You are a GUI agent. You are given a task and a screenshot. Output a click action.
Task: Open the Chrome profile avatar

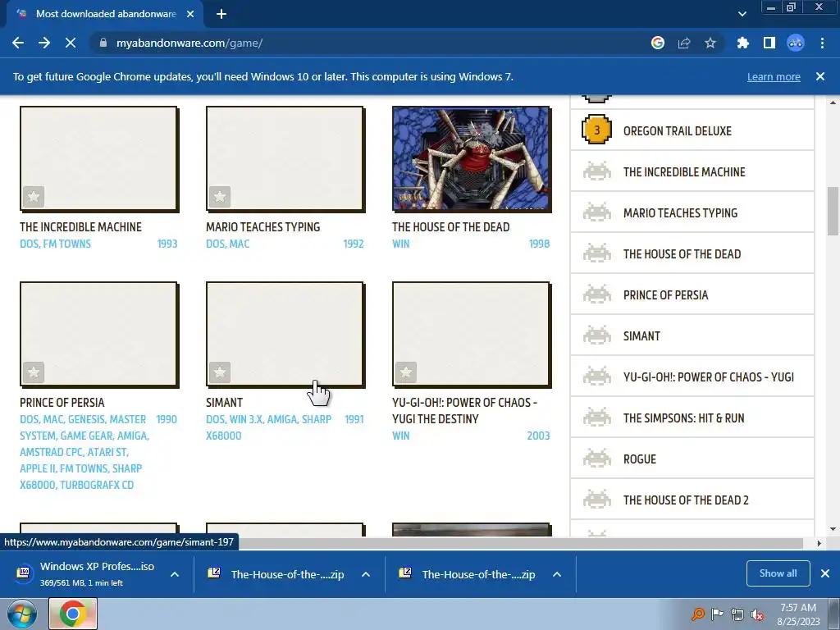pyautogui.click(x=796, y=43)
